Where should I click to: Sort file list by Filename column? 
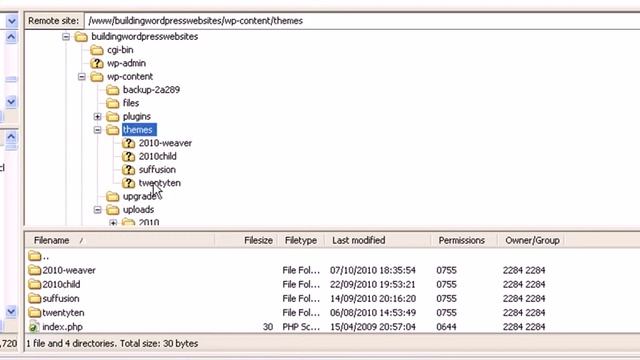[x=120, y=240]
